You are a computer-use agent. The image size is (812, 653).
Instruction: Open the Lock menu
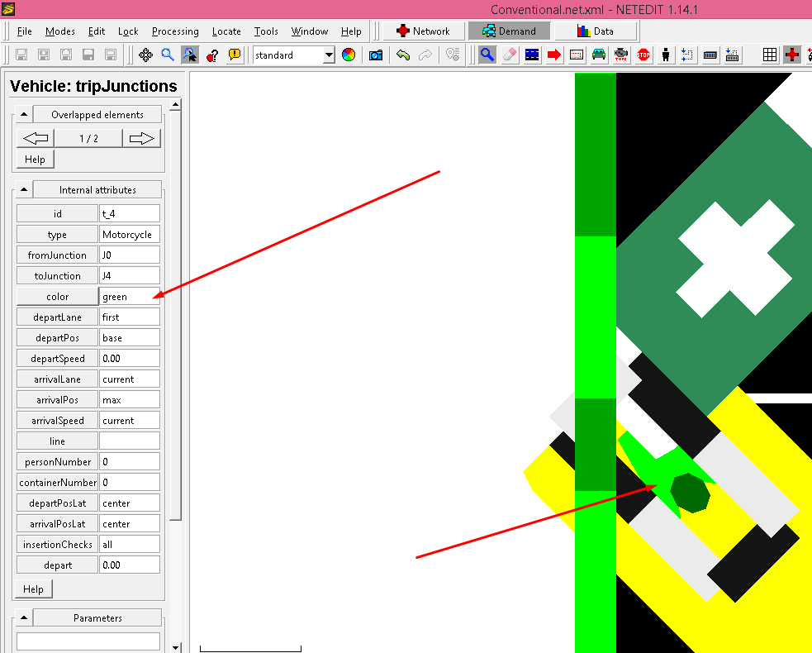point(128,31)
